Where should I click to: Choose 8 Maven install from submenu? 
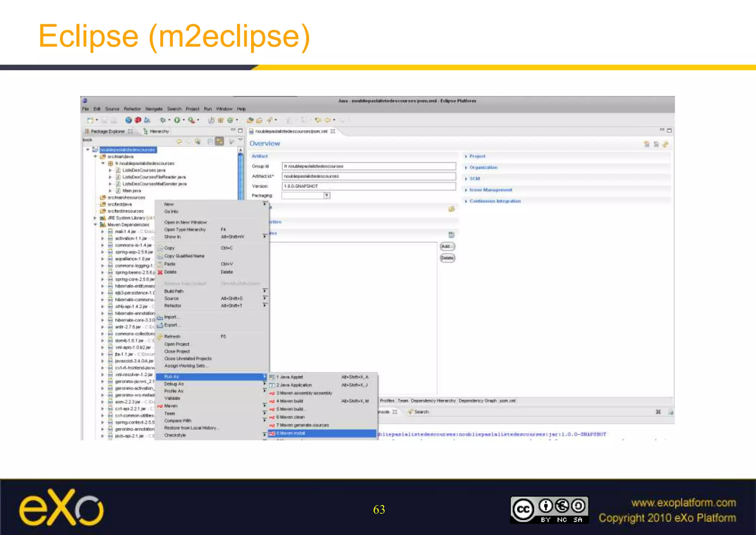point(322,433)
